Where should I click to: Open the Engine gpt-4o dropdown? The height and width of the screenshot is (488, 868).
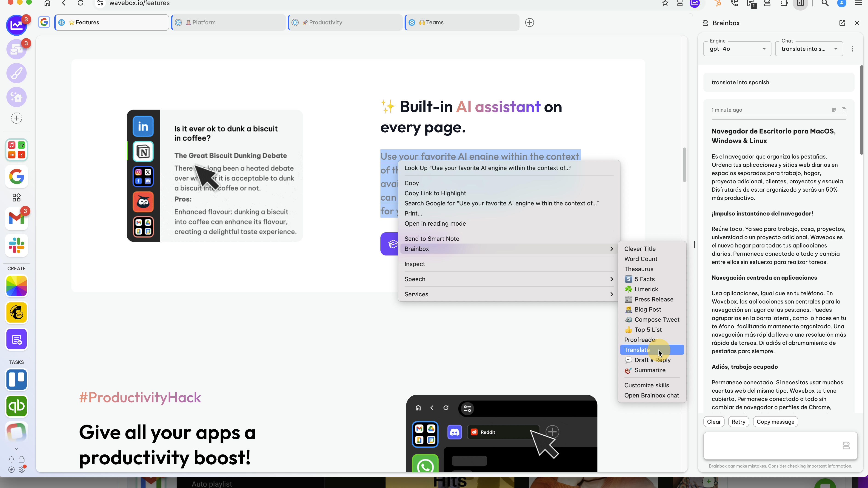point(737,49)
